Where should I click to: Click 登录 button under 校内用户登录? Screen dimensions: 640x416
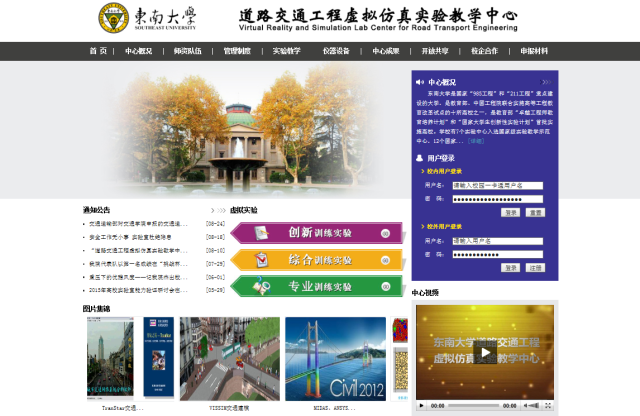tap(511, 212)
